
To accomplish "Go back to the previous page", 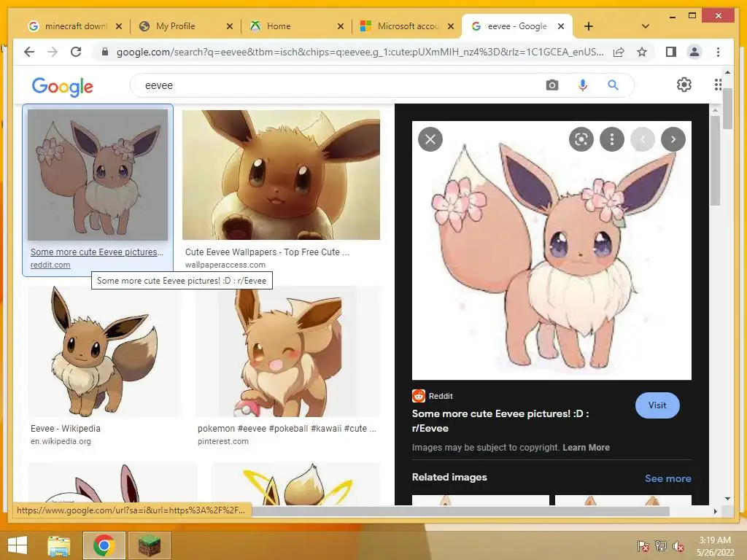I will [29, 52].
